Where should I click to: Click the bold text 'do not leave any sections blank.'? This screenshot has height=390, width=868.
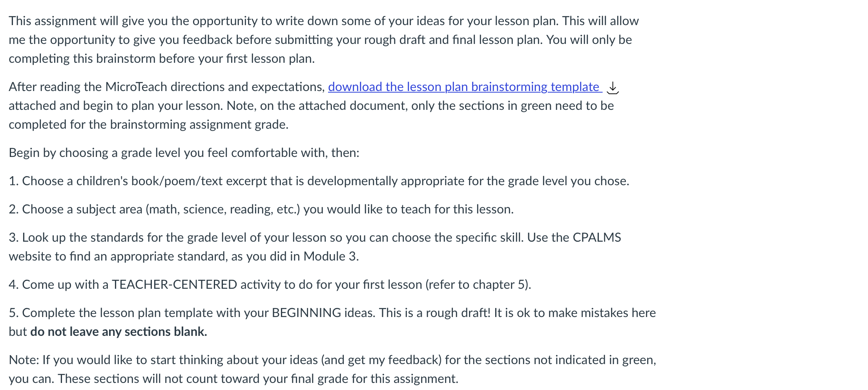[x=119, y=332]
